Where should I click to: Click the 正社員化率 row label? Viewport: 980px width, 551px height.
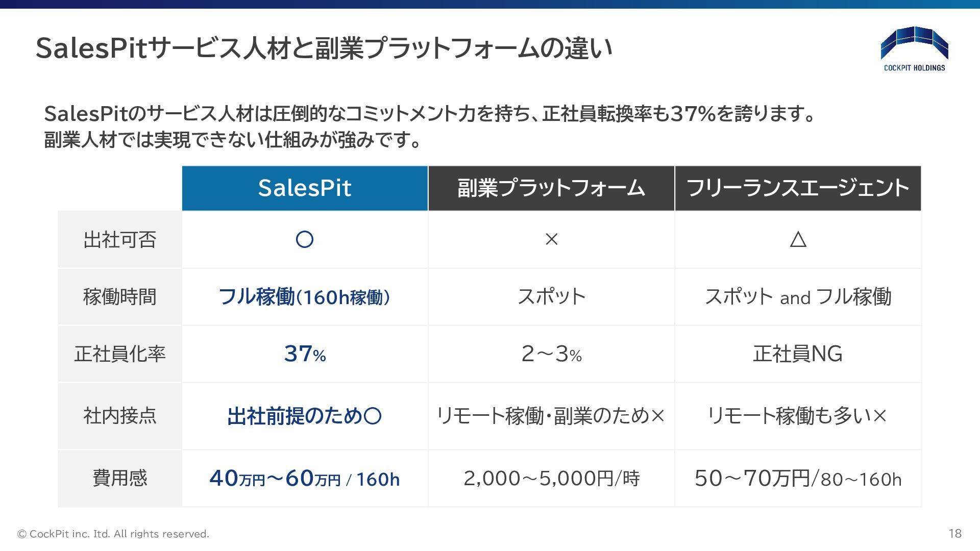120,354
